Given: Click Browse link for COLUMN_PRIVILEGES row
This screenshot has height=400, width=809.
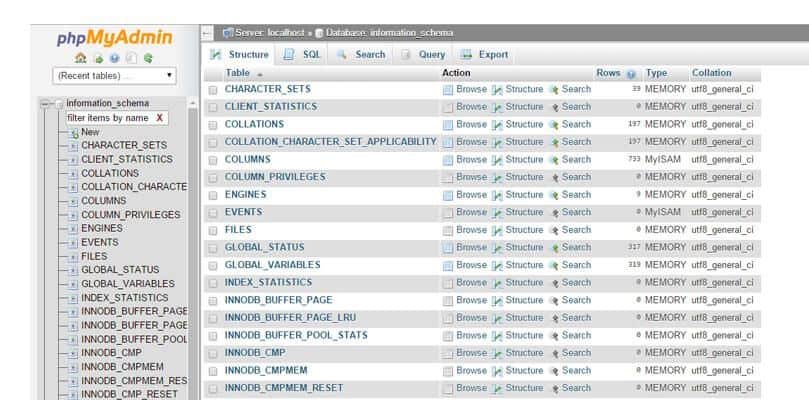Looking at the screenshot, I should pos(472,177).
